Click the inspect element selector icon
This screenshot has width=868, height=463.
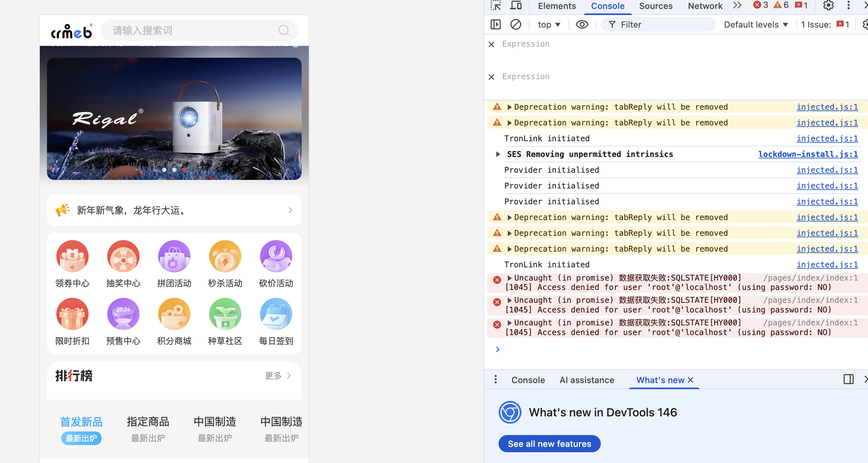[496, 5]
